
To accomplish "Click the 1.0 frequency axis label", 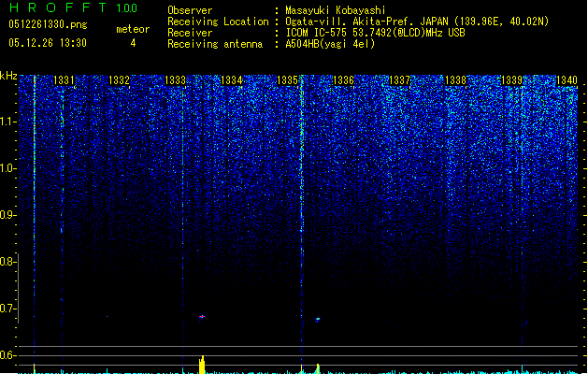I will point(7,168).
